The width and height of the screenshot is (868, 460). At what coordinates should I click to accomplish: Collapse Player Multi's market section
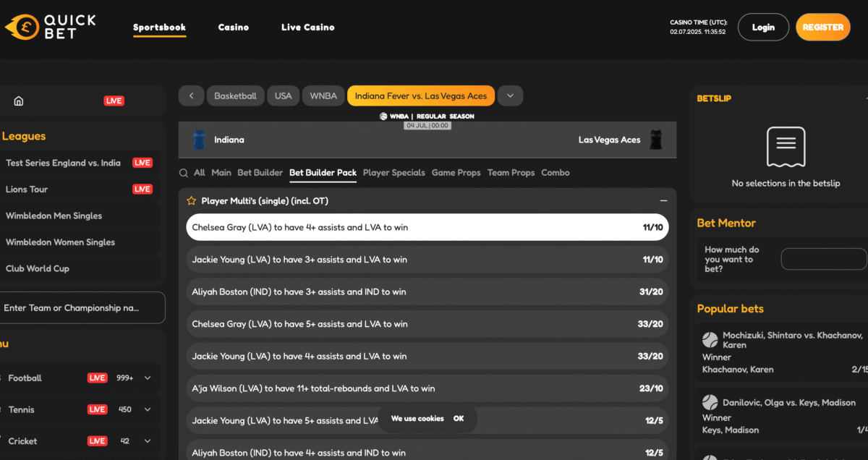tap(663, 201)
